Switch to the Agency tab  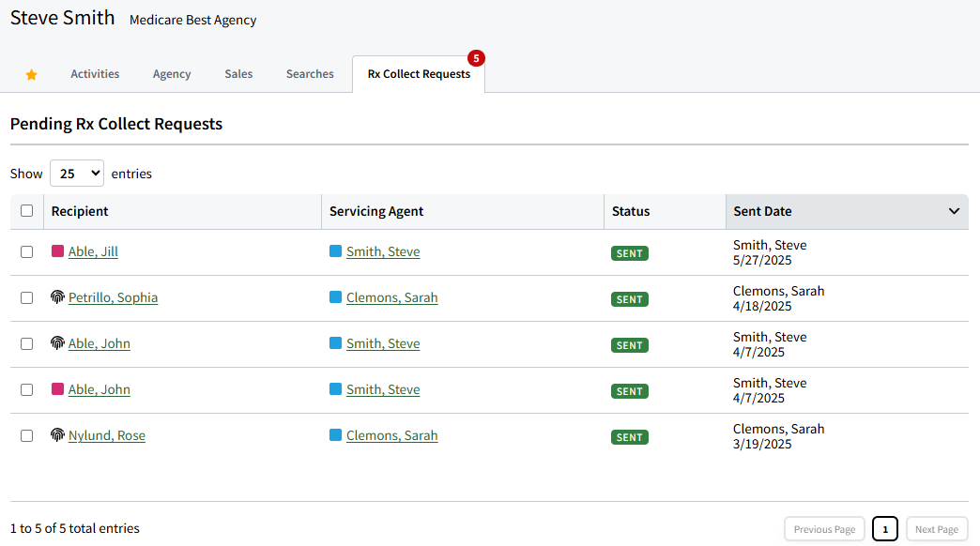(172, 74)
